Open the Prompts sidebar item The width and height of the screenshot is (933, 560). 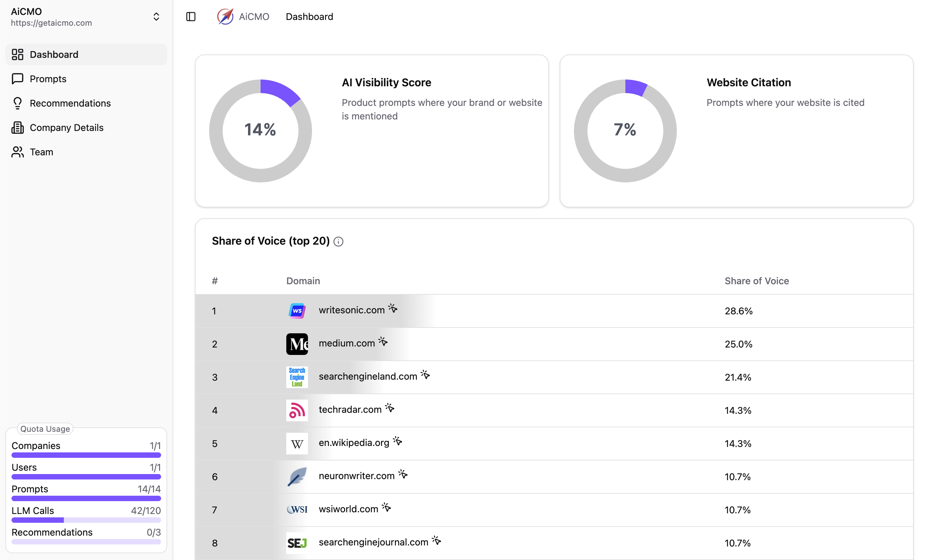pyautogui.click(x=86, y=79)
